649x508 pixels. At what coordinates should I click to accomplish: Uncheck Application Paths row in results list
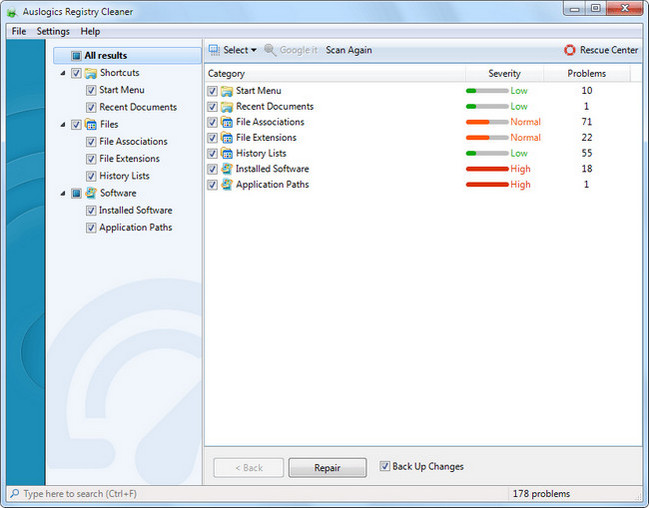(x=212, y=185)
